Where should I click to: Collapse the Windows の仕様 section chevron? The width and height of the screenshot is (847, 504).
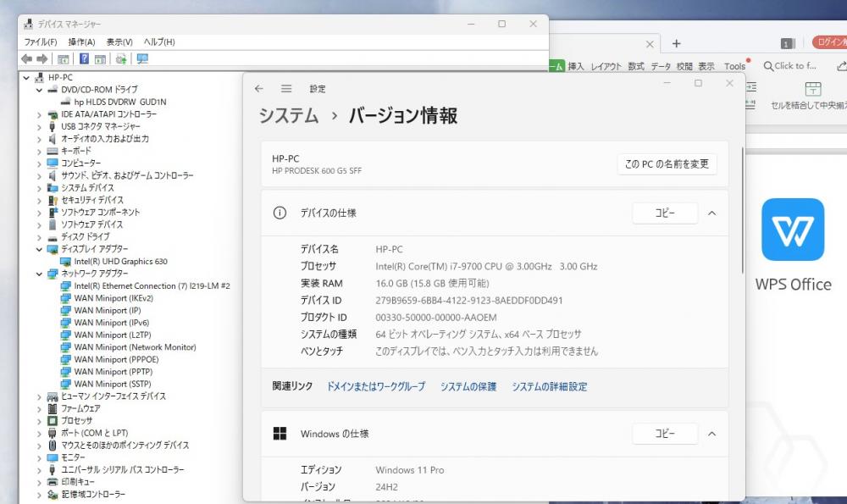coord(712,434)
